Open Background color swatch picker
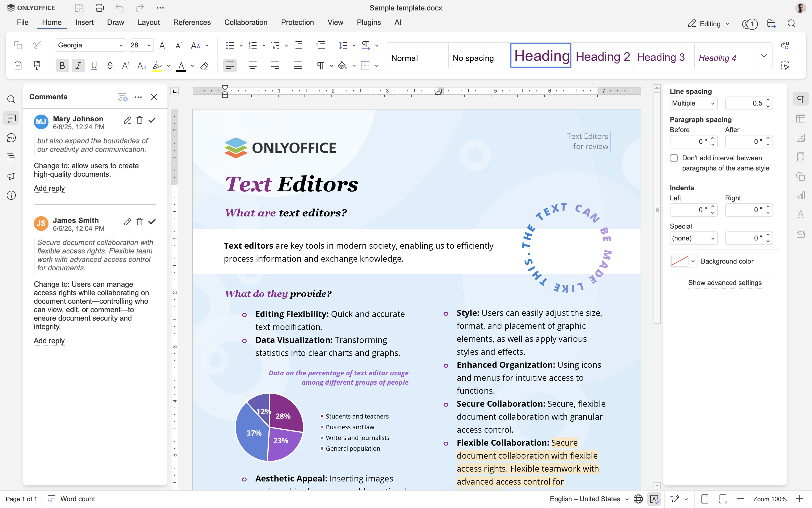This screenshot has width=812, height=508. [x=683, y=261]
